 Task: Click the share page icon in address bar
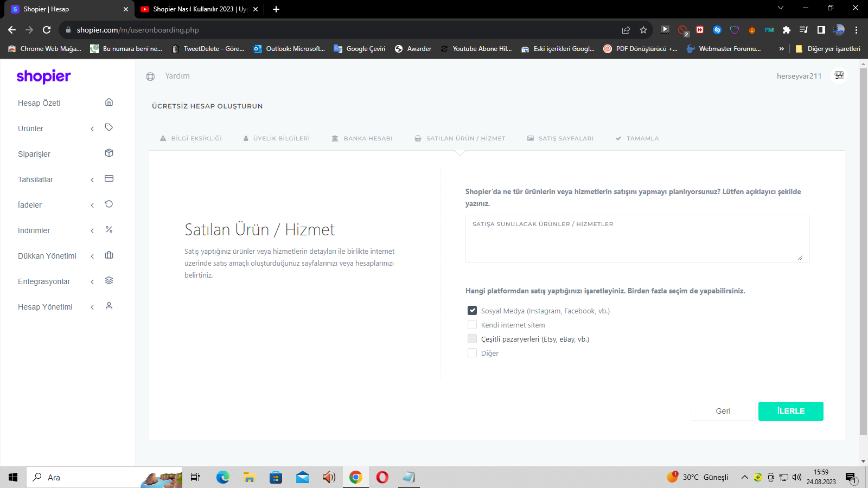[626, 30]
